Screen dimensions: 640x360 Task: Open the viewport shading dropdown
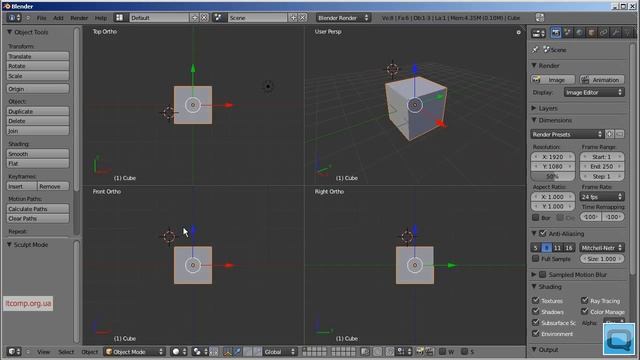point(179,351)
